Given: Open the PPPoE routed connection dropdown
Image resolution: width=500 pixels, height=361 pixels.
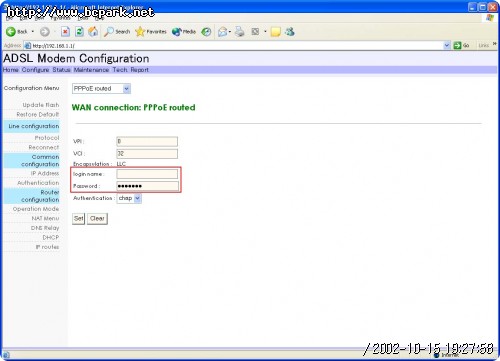Looking at the screenshot, I should [101, 89].
